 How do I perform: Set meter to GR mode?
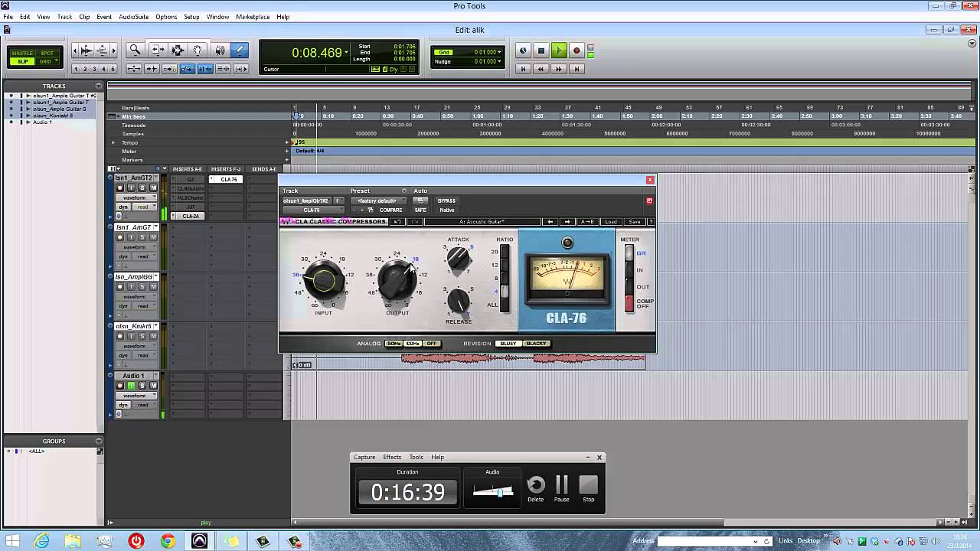click(629, 253)
